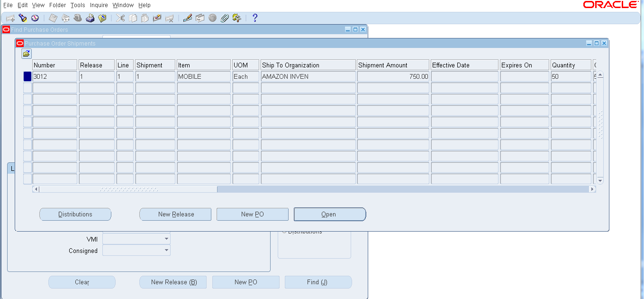Click the Effective Date column header
The height and width of the screenshot is (299, 644).
465,65
